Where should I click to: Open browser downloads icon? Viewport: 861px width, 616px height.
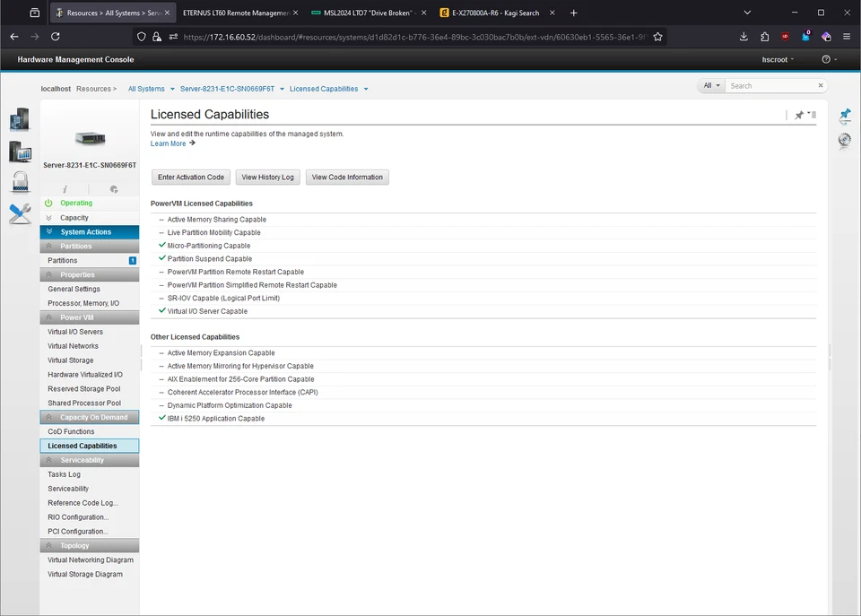744,37
